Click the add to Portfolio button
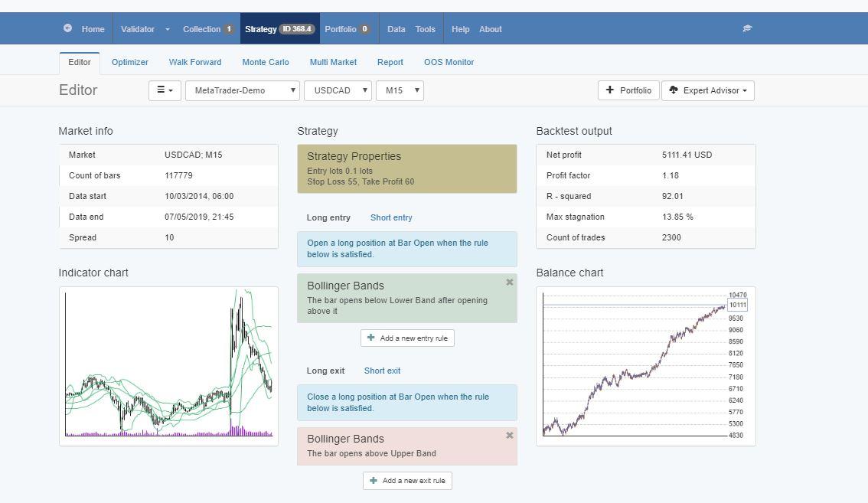 coord(628,90)
